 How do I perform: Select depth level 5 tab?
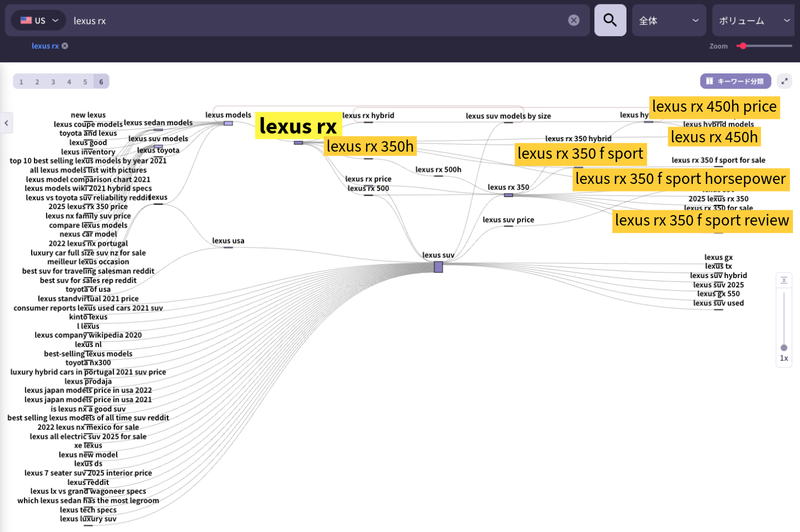(x=85, y=82)
